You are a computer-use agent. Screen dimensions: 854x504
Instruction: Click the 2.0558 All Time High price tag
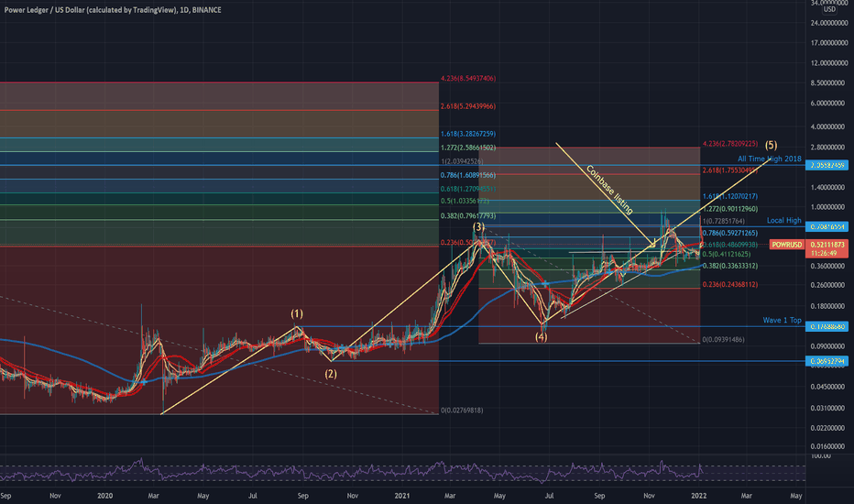click(827, 165)
